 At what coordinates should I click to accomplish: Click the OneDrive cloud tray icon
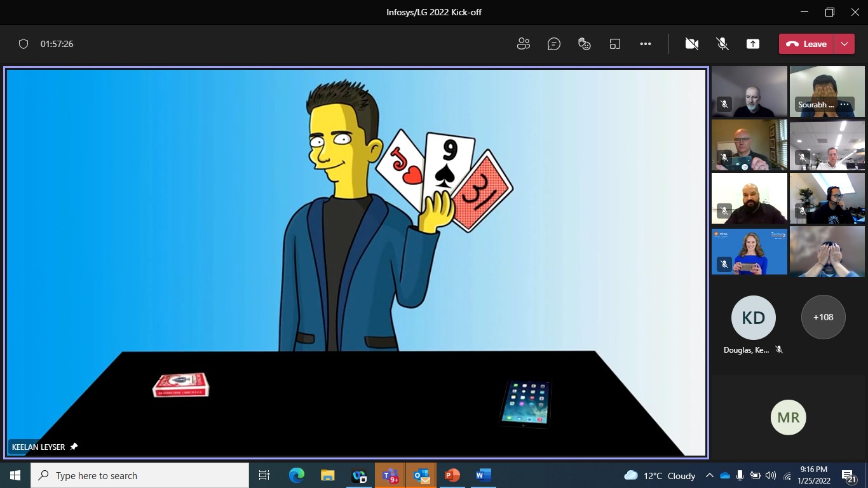(x=725, y=475)
